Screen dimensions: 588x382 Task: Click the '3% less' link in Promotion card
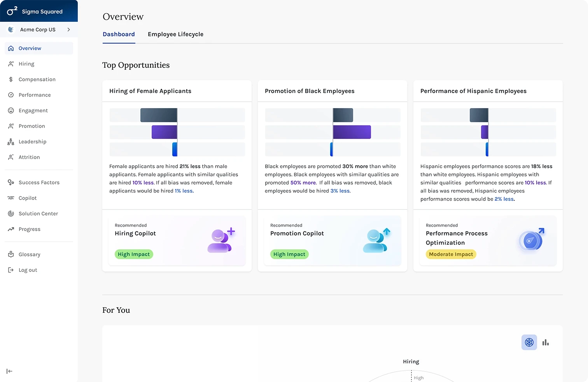click(x=340, y=191)
